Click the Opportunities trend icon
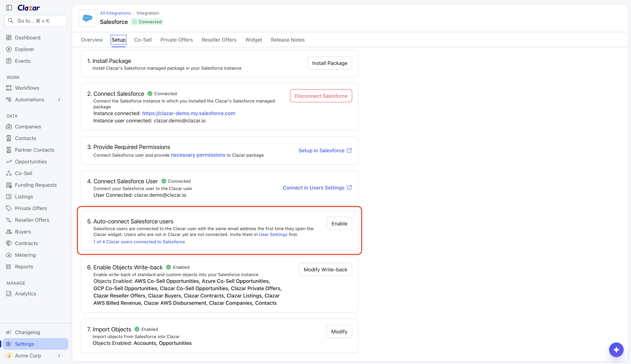 [x=9, y=162]
